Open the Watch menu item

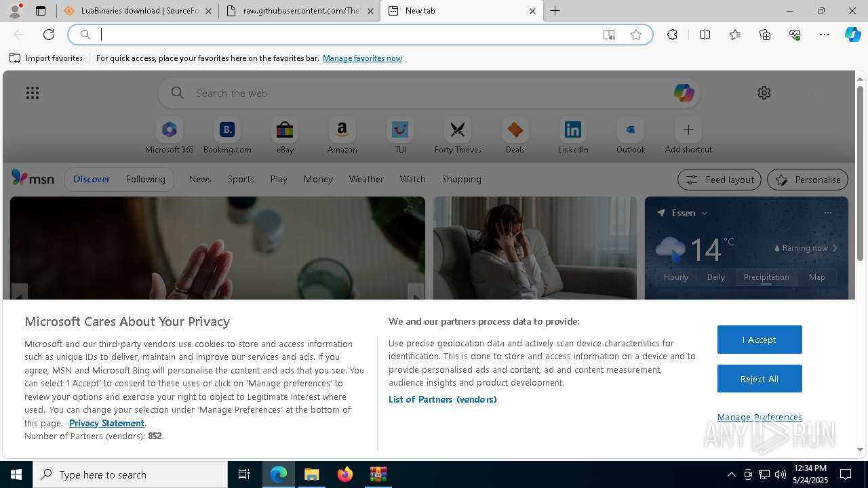tap(413, 179)
